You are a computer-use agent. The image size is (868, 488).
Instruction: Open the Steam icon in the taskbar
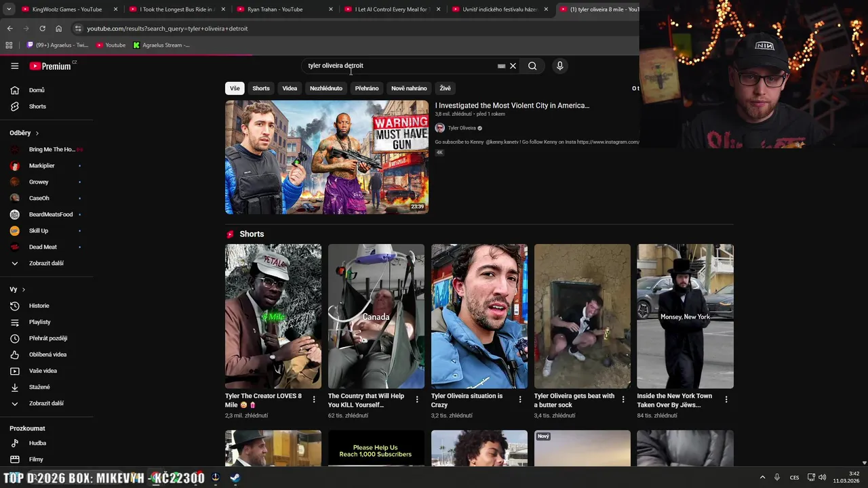pyautogui.click(x=235, y=478)
